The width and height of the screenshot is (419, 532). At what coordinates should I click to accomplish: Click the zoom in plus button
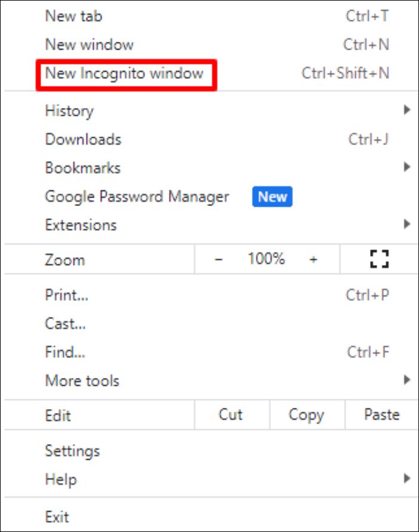(x=313, y=260)
